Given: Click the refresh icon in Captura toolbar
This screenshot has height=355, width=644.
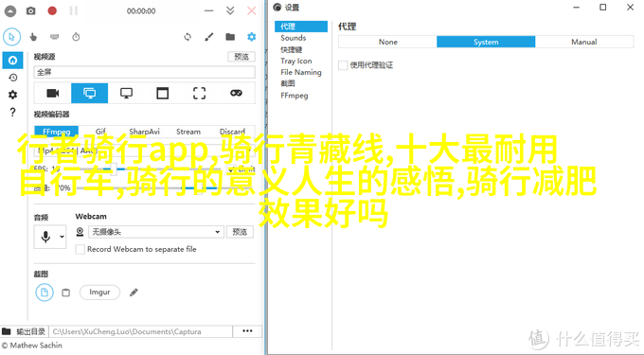Looking at the screenshot, I should click(188, 37).
